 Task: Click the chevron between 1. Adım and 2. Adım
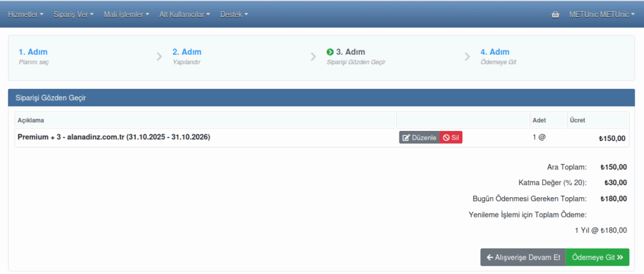click(x=159, y=57)
